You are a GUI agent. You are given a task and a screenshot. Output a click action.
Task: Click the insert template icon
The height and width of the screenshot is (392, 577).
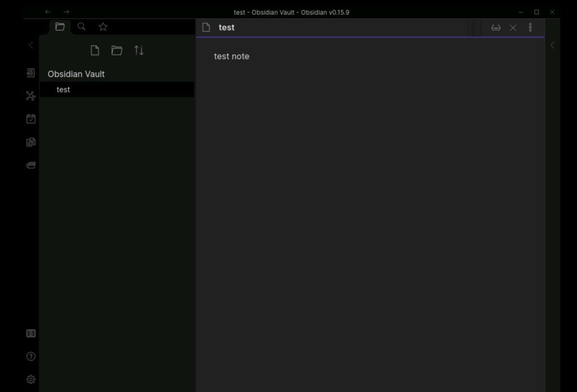click(x=31, y=142)
